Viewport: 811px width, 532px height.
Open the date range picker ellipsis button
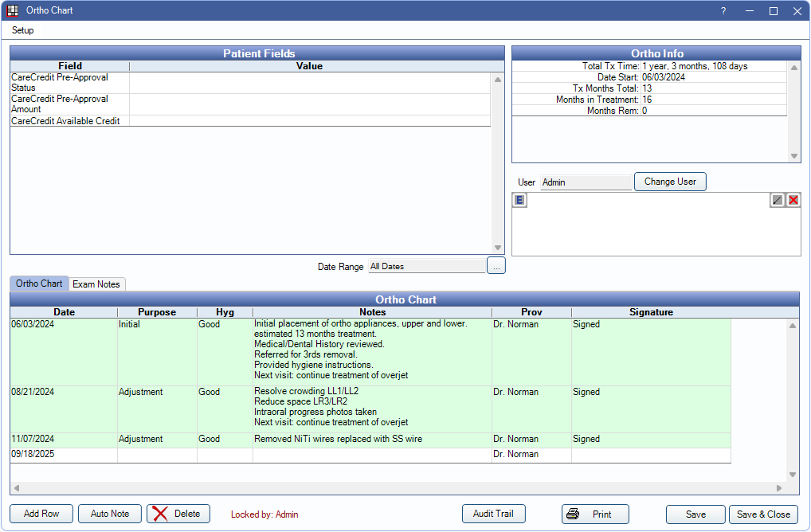coord(496,266)
